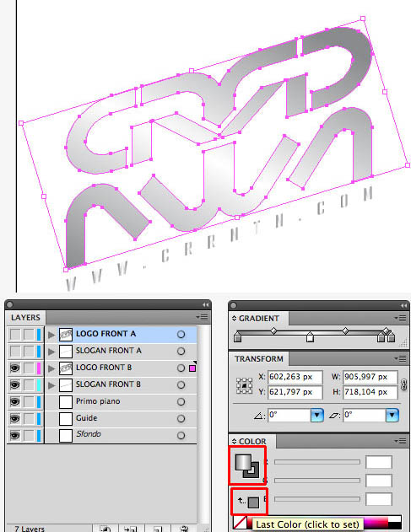Click target circle of LOGO FRONT B layer
This screenshot has height=532, width=411.
(x=181, y=368)
